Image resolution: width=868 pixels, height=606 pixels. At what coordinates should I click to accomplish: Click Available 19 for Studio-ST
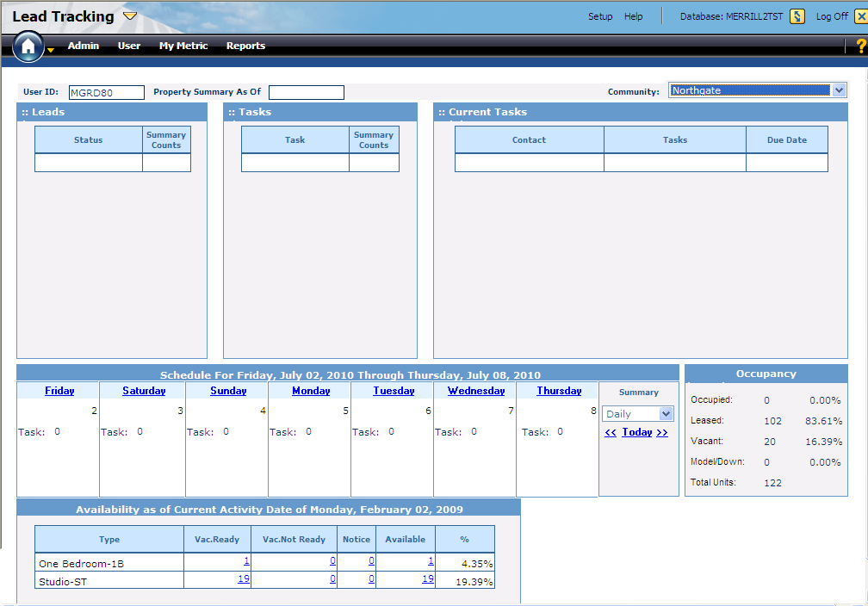[428, 578]
